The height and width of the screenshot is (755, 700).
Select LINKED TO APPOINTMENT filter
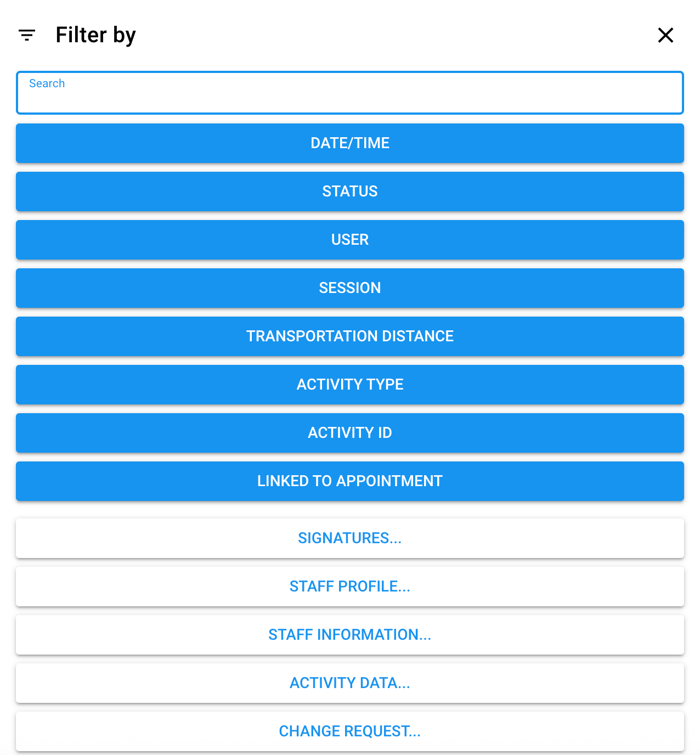pyautogui.click(x=349, y=481)
